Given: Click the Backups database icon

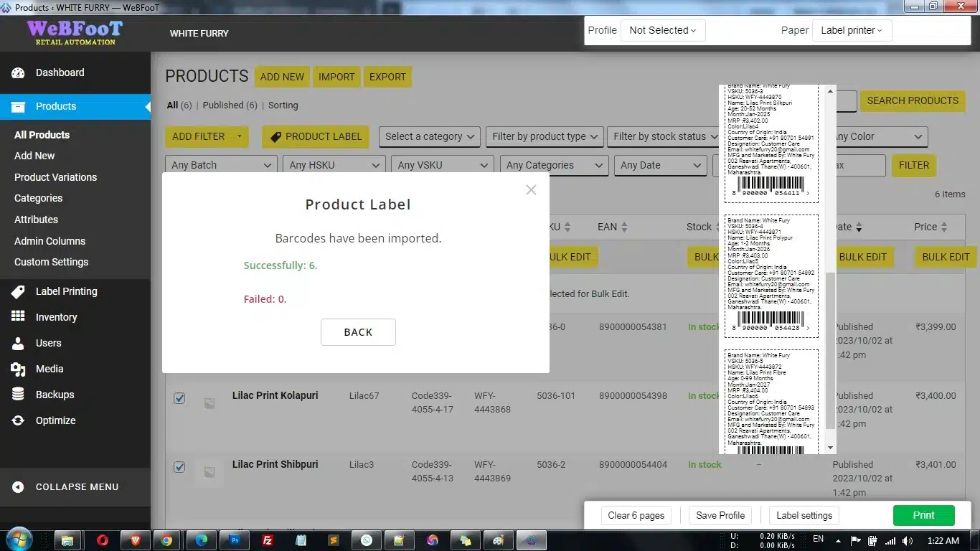Looking at the screenshot, I should [x=19, y=395].
